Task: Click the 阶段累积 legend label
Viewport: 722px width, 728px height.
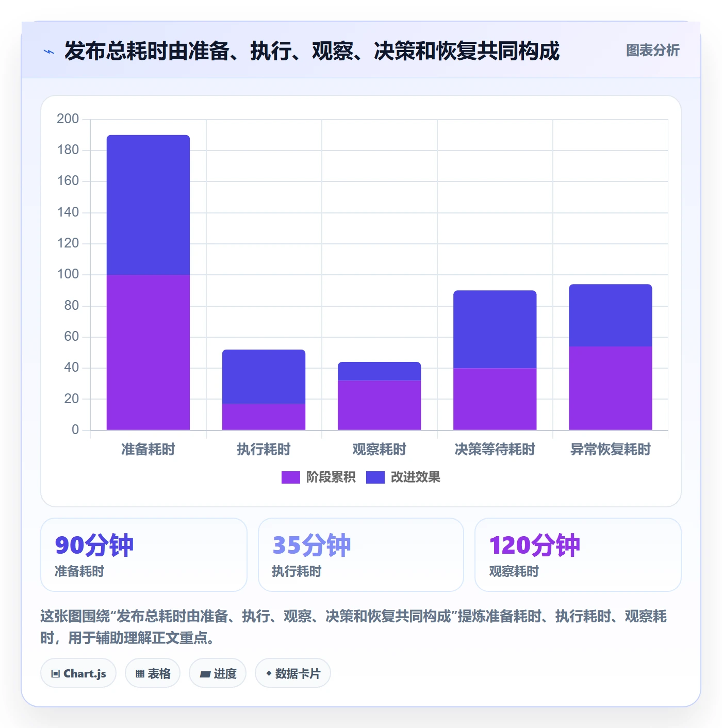Action: (331, 477)
